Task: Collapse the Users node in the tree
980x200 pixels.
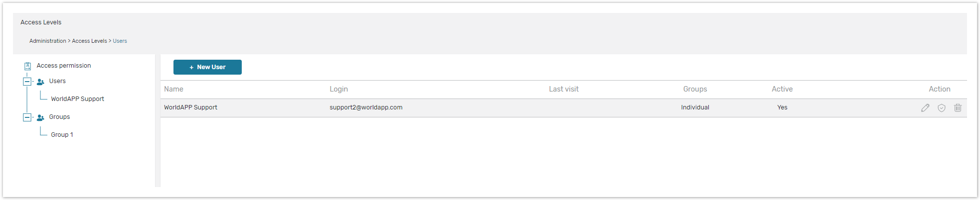Action: coord(27,82)
